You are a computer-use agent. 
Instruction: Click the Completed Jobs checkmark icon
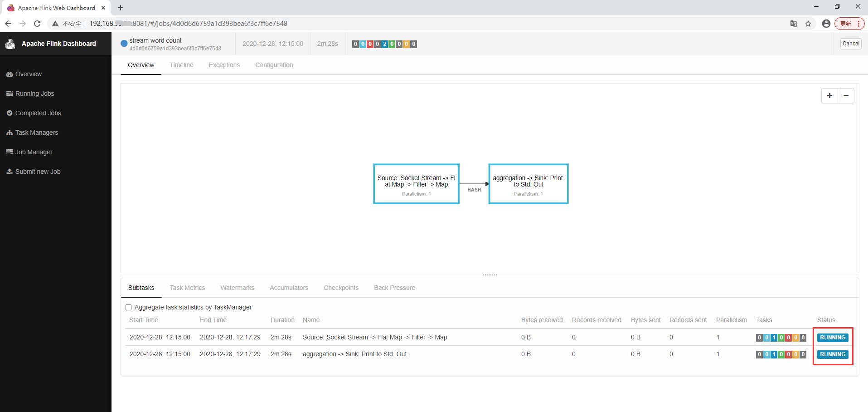pyautogui.click(x=9, y=113)
